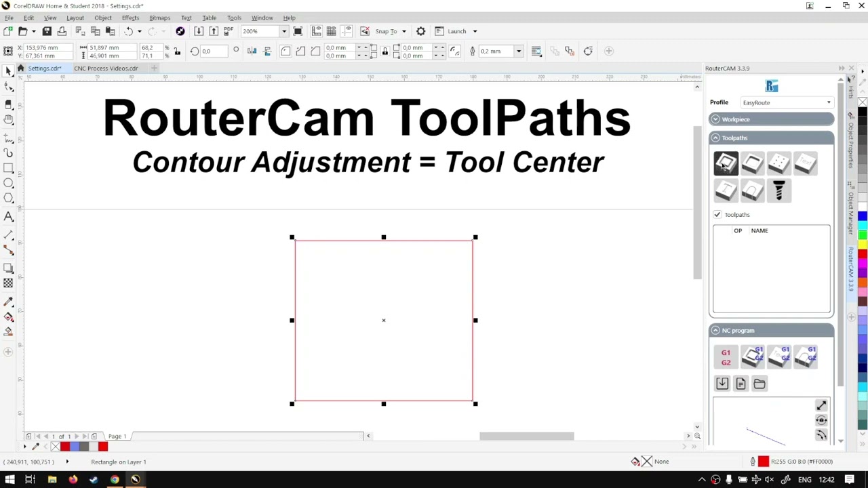Open the 200% zoom level dropdown
Image resolution: width=868 pixels, height=488 pixels.
283,31
